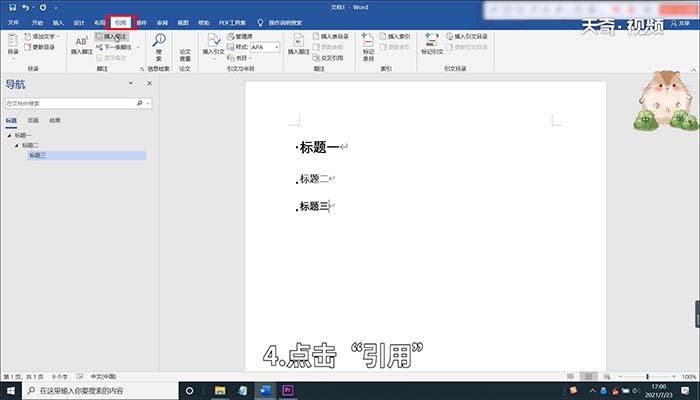Viewport: 700px width, 400px height.
Task: Close the 导航 navigation pane
Action: [150, 83]
